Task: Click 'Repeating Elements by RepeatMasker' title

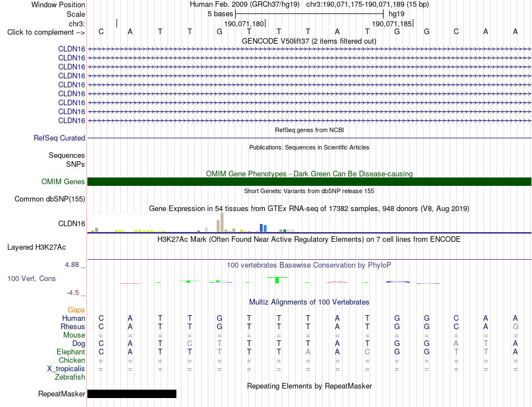Action: point(310,386)
